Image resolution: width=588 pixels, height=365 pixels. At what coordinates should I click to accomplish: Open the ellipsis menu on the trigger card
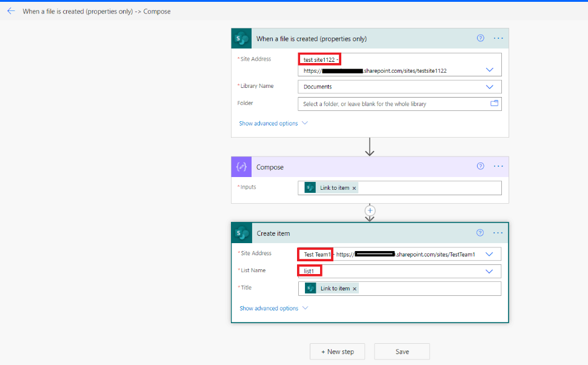(x=498, y=38)
